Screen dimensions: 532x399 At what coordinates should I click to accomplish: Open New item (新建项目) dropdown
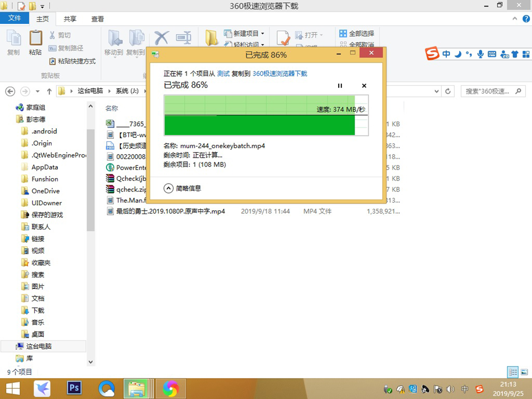[244, 34]
